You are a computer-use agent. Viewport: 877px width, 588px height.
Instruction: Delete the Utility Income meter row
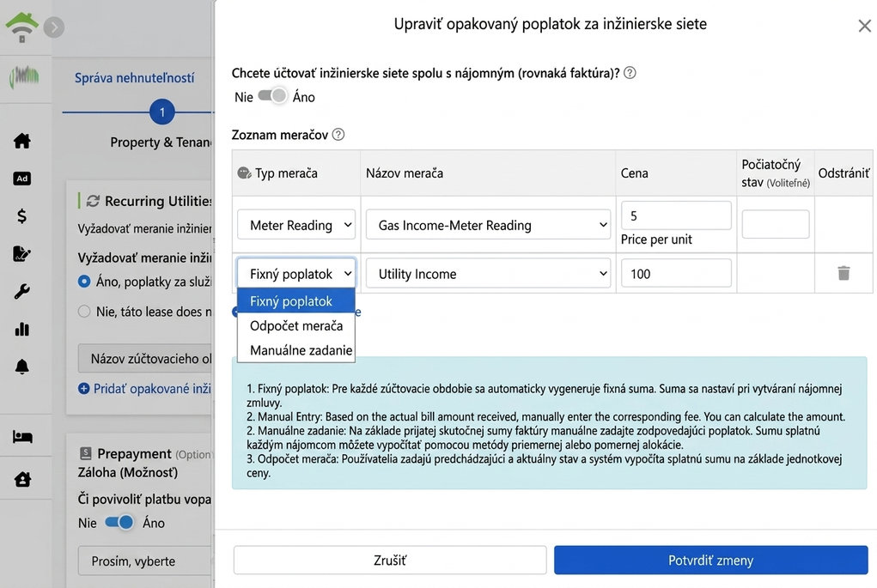844,273
